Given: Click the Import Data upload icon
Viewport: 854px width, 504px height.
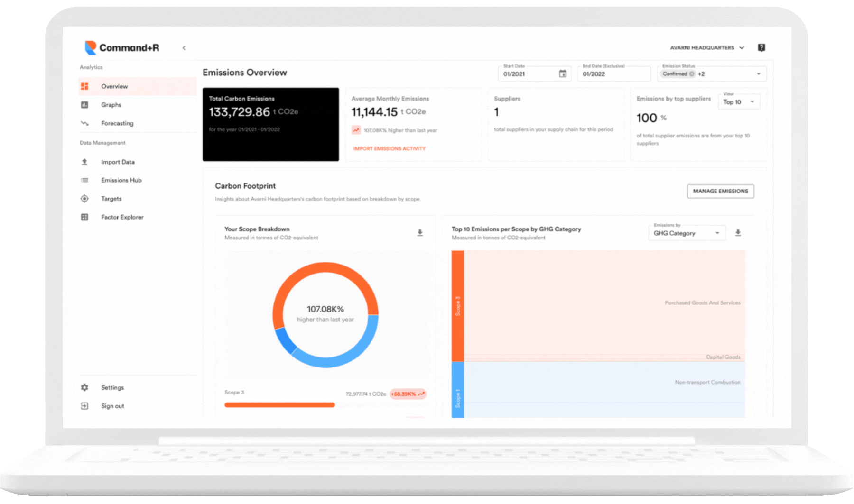Looking at the screenshot, I should [84, 162].
